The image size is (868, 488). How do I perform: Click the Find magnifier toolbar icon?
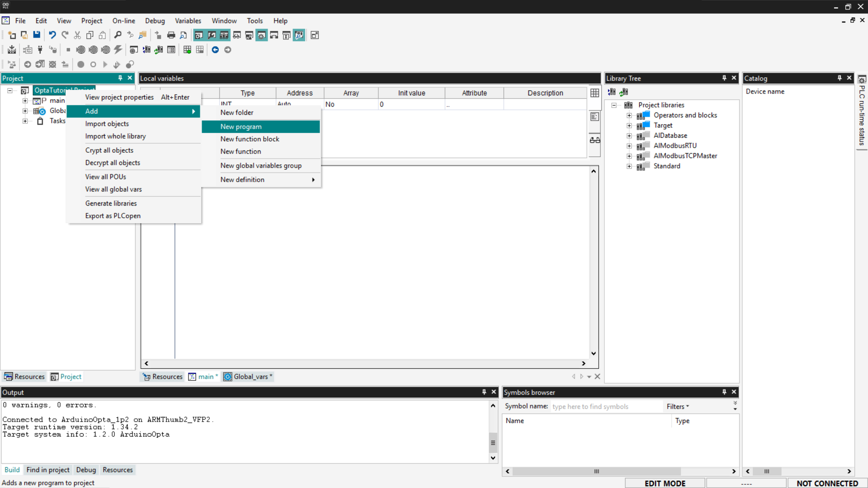pyautogui.click(x=118, y=35)
